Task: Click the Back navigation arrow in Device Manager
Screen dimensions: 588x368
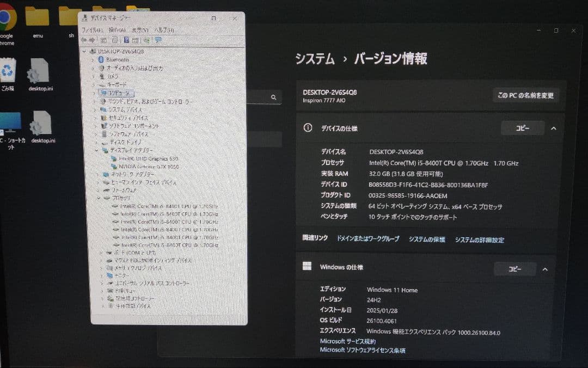Action: (x=84, y=39)
